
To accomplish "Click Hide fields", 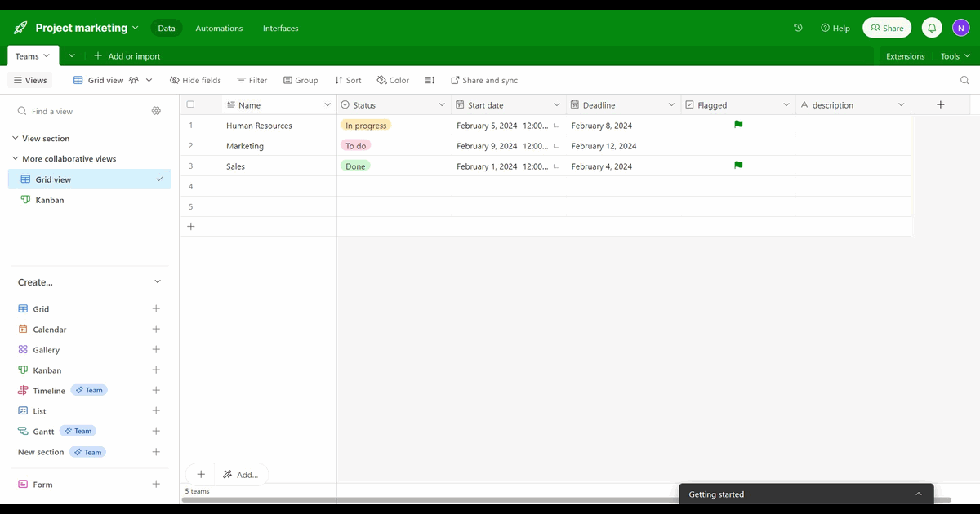I will point(195,80).
